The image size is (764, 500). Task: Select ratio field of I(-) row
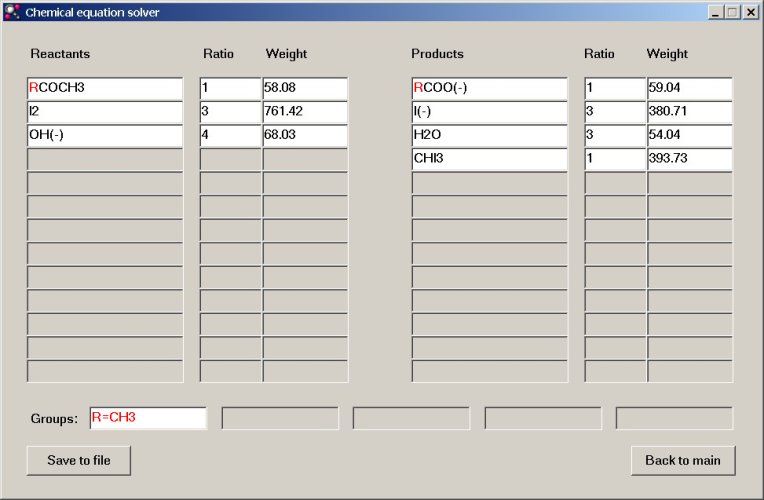pyautogui.click(x=615, y=111)
